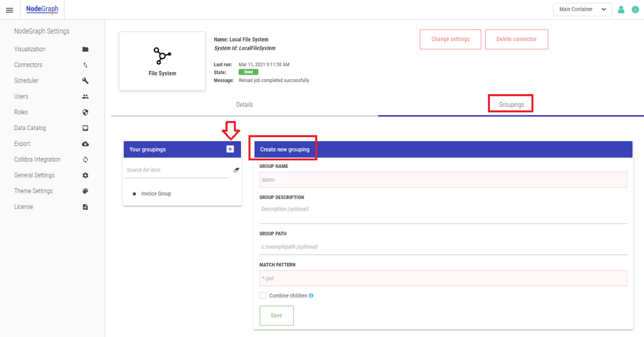Click the Combine children info tooltip icon
The width and height of the screenshot is (644, 337).
pos(311,296)
